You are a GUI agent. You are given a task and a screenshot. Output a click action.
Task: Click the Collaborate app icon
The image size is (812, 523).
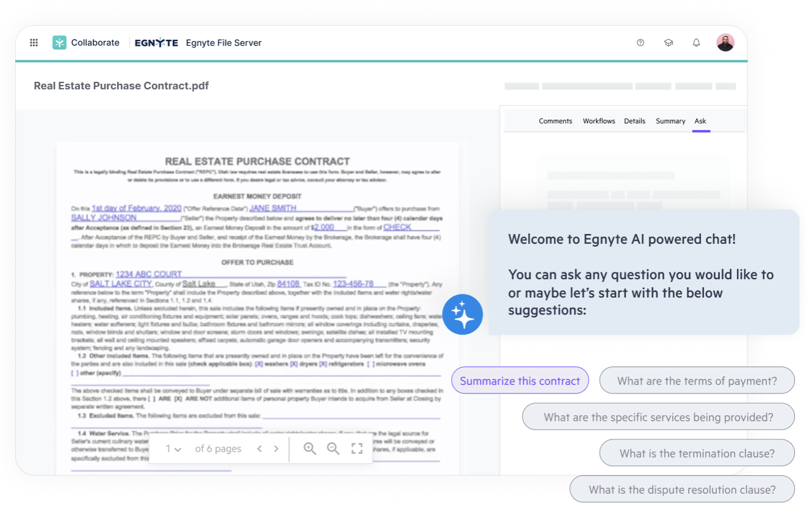59,43
